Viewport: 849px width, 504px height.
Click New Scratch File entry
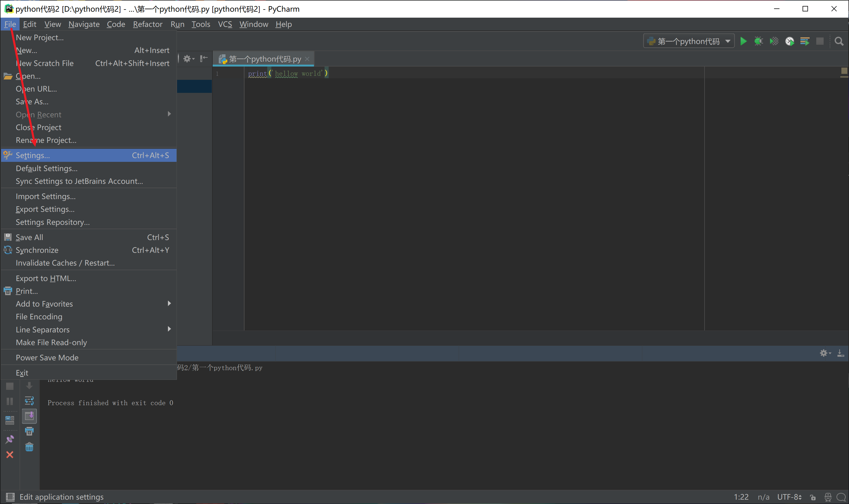[89, 63]
